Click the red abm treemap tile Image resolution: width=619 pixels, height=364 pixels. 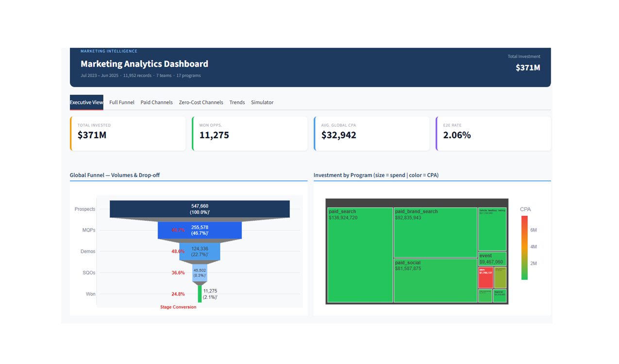click(x=485, y=278)
